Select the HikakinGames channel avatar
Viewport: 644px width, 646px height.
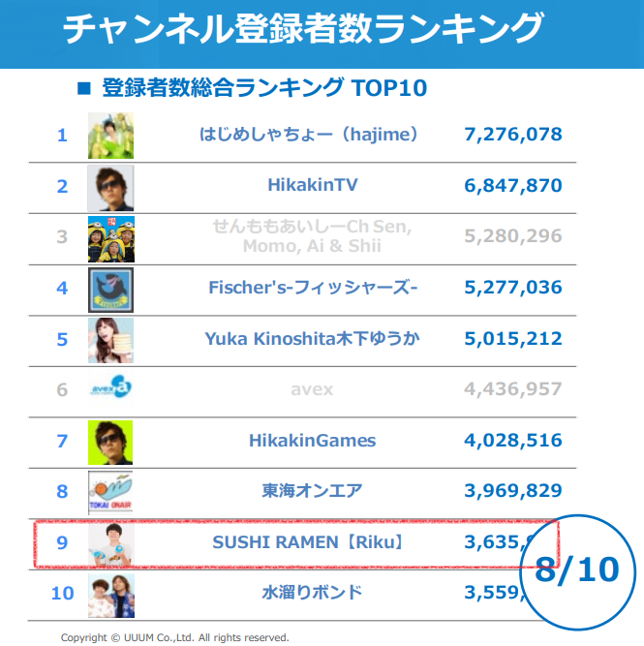pyautogui.click(x=111, y=441)
